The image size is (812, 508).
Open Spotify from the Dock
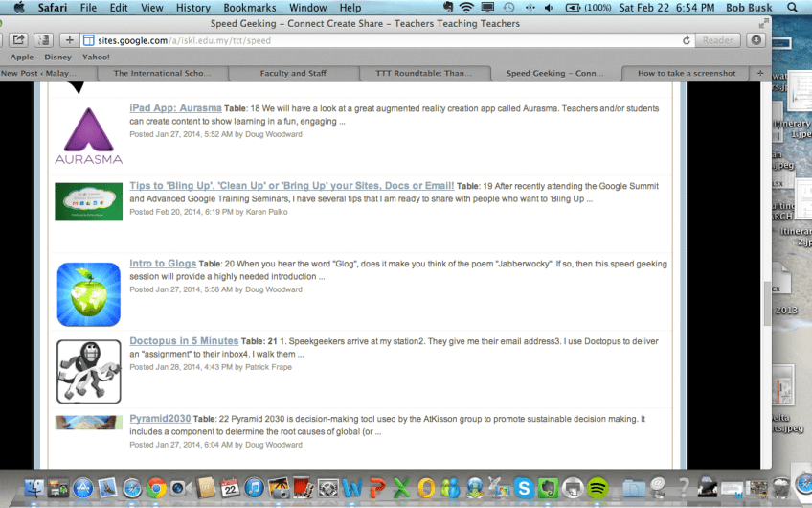point(598,488)
